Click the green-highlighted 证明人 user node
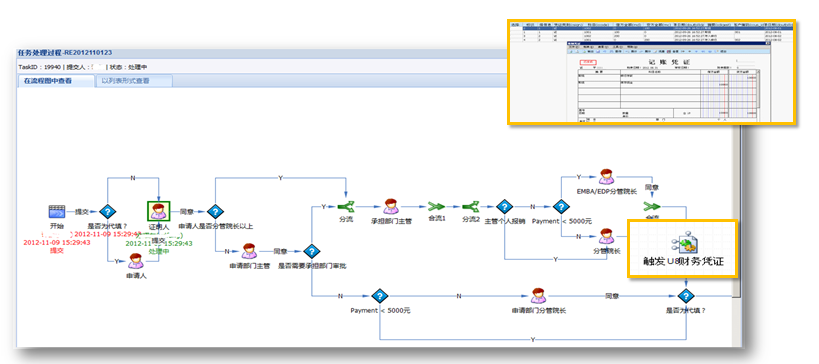 [x=158, y=212]
